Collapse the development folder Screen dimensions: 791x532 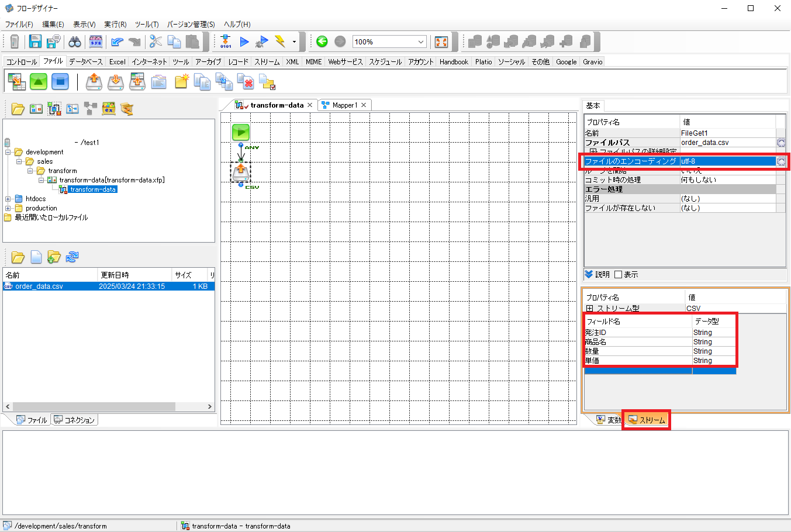click(8, 152)
